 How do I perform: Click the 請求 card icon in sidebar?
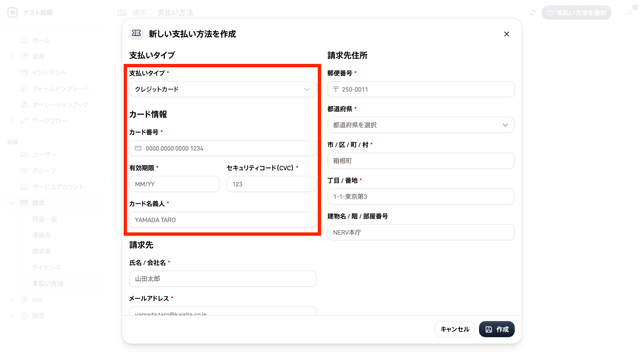pos(24,203)
